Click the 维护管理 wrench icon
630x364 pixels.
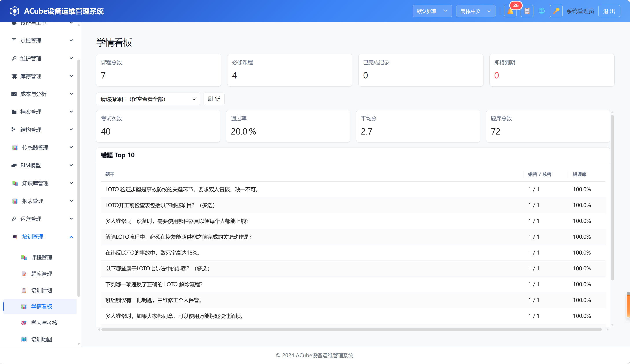pos(14,58)
